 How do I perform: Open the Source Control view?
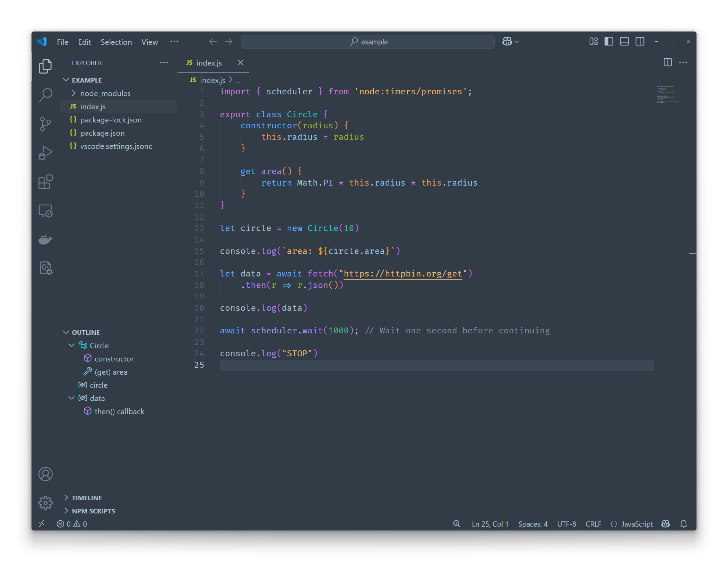click(45, 124)
